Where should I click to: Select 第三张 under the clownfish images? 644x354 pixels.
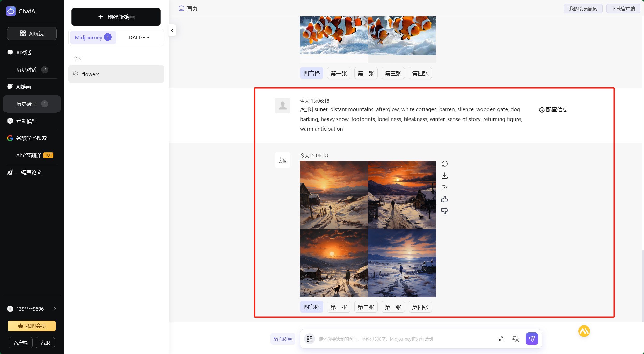pos(393,73)
